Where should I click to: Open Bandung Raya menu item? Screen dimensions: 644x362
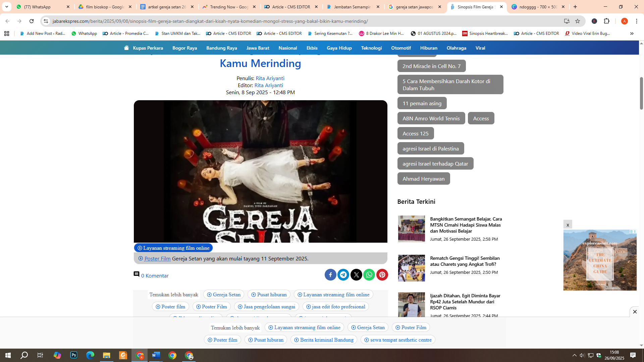[x=222, y=48]
